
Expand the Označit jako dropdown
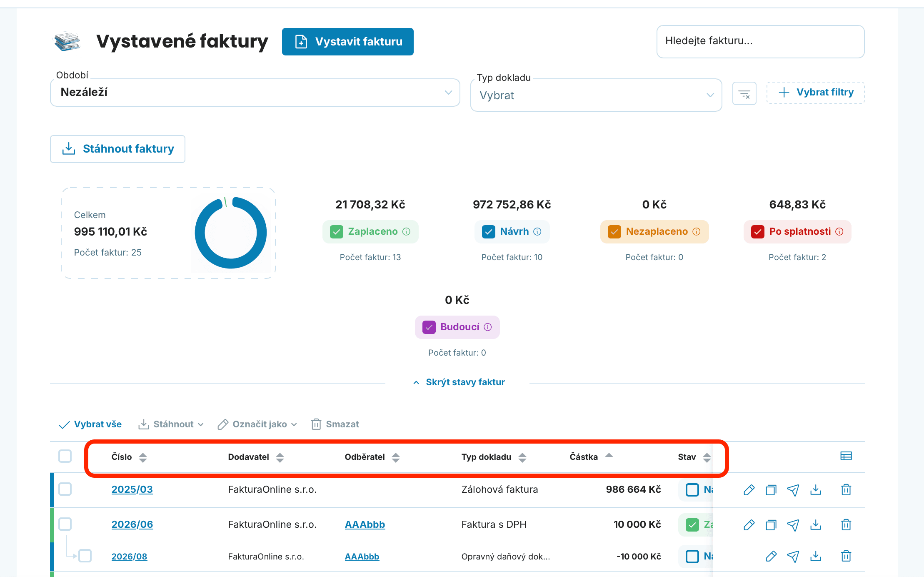pyautogui.click(x=257, y=424)
